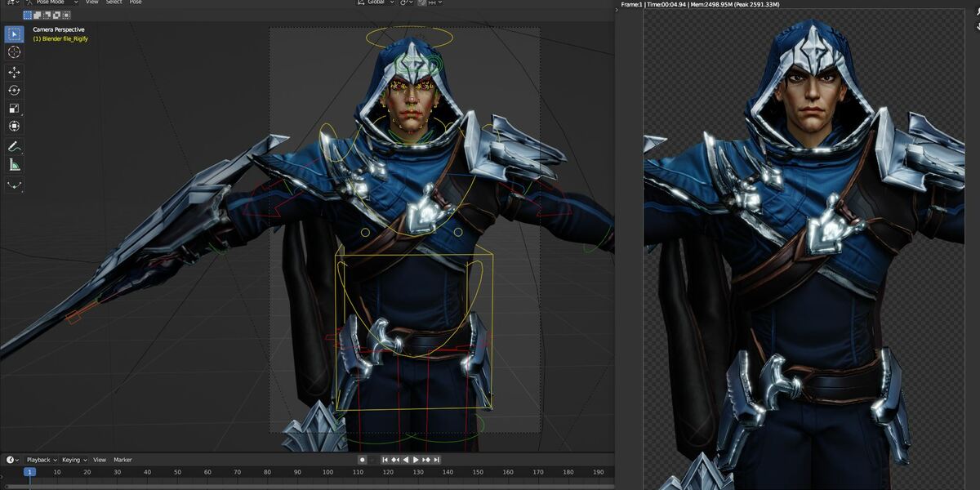Open the timeline Marker menu
Image resolution: width=980 pixels, height=490 pixels.
(122, 460)
